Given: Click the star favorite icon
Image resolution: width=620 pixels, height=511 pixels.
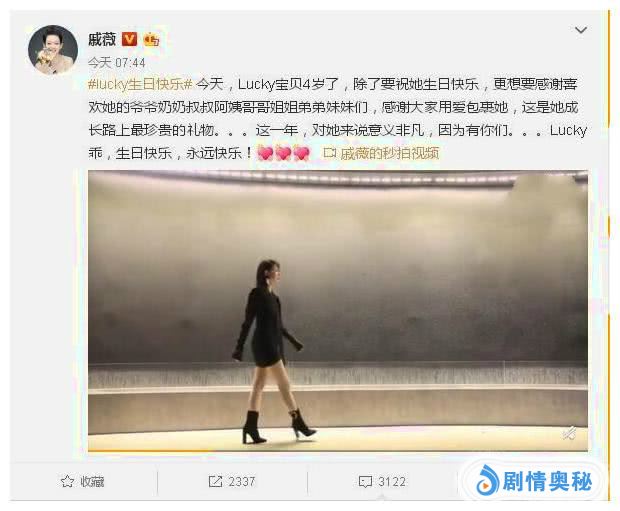Looking at the screenshot, I should (x=67, y=481).
